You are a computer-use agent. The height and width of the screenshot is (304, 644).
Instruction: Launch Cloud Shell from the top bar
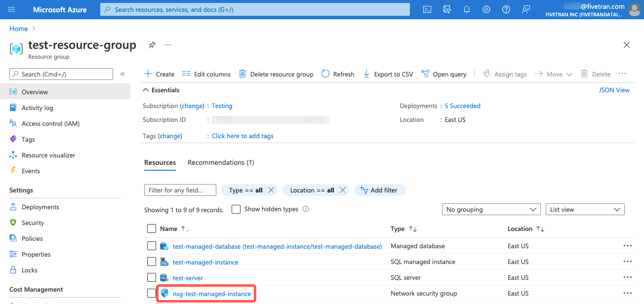click(x=428, y=9)
